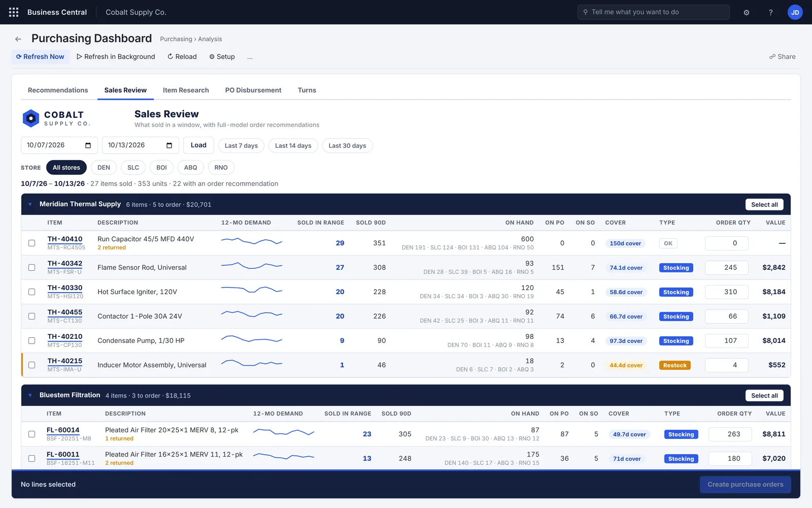
Task: Switch to the Item Research tab
Action: 186,90
